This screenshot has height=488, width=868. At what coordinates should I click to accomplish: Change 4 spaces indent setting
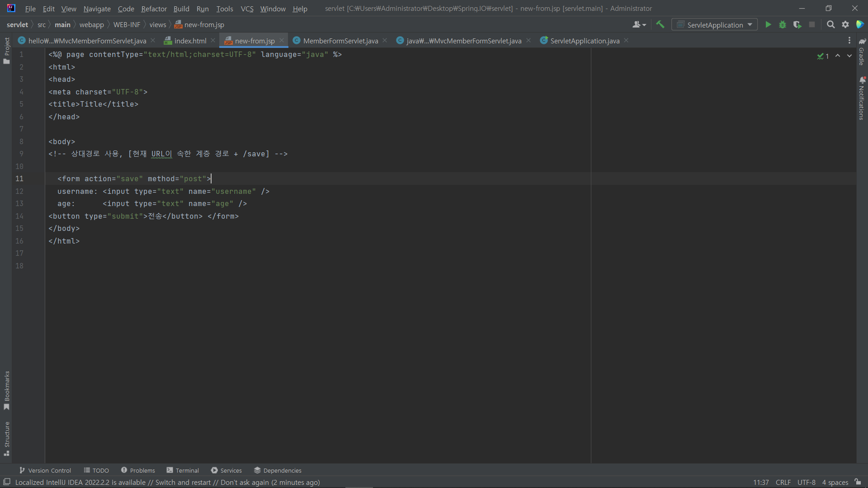point(835,482)
